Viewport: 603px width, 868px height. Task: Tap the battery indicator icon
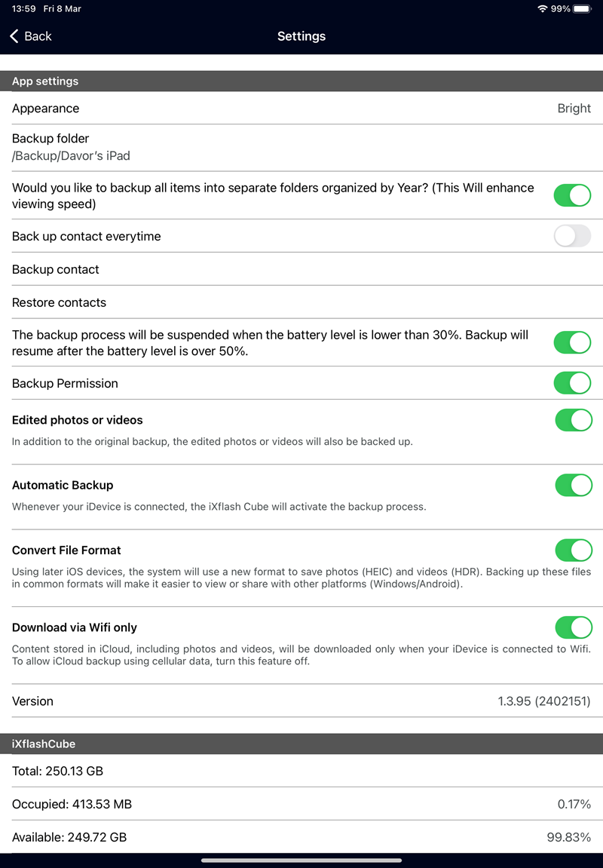[583, 9]
